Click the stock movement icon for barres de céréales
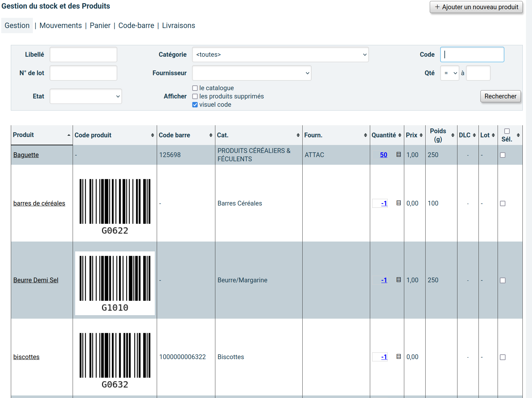 pos(399,203)
